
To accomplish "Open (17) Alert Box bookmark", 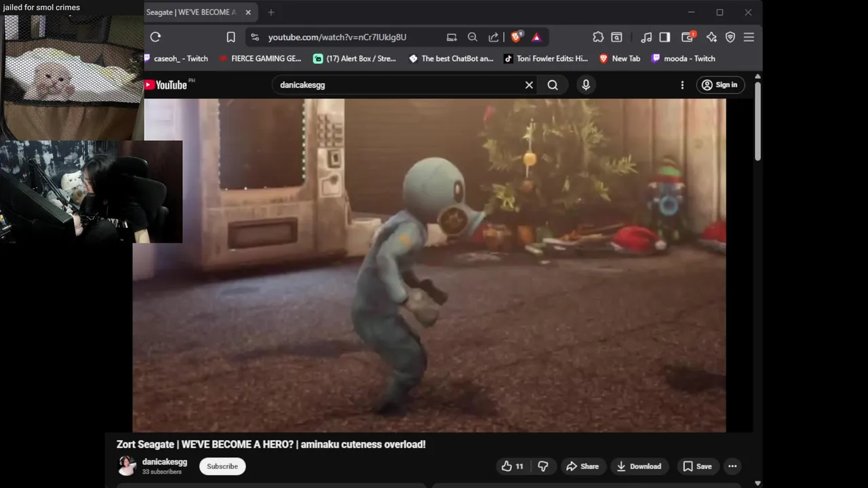I will click(x=355, y=58).
